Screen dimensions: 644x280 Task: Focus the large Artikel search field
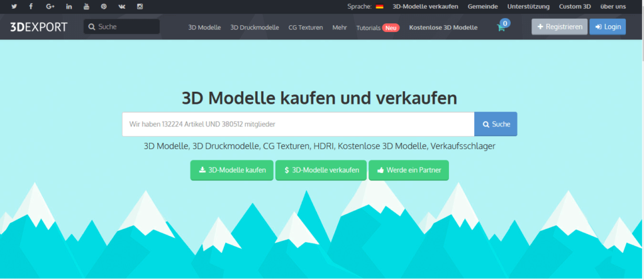[298, 124]
